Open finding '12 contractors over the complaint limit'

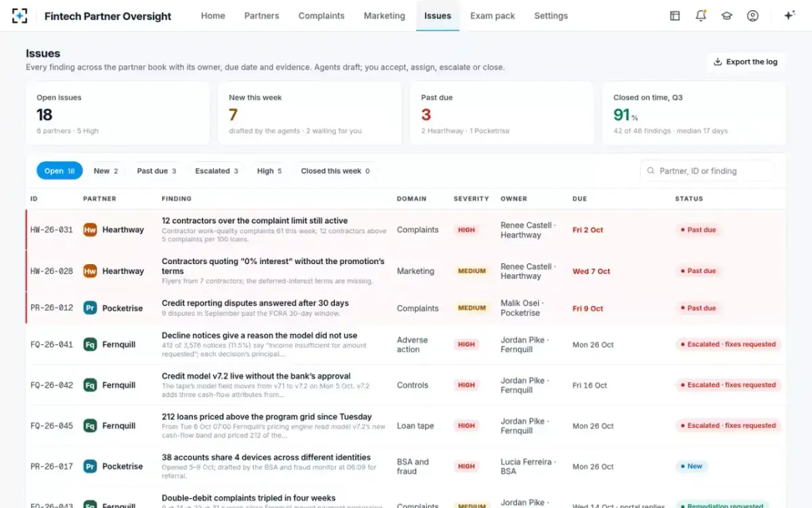coord(254,221)
